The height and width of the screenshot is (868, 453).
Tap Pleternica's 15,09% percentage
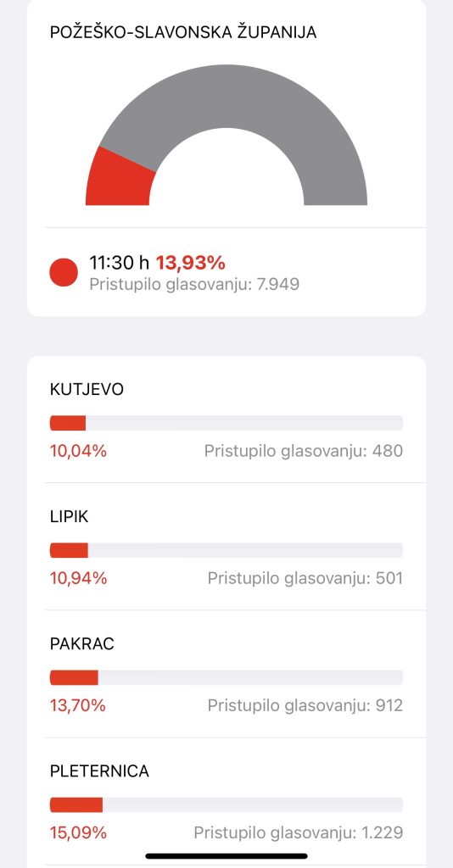click(78, 833)
